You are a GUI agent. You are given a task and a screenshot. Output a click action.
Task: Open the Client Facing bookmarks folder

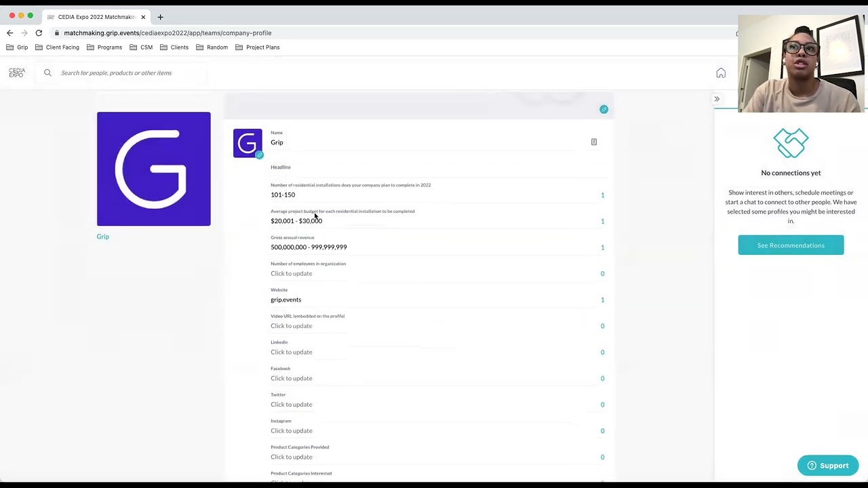coord(57,47)
